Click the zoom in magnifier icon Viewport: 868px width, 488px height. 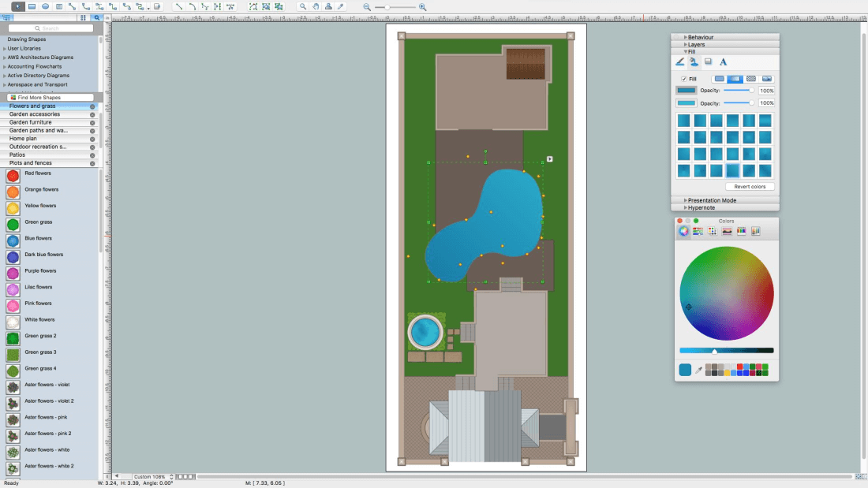point(422,6)
